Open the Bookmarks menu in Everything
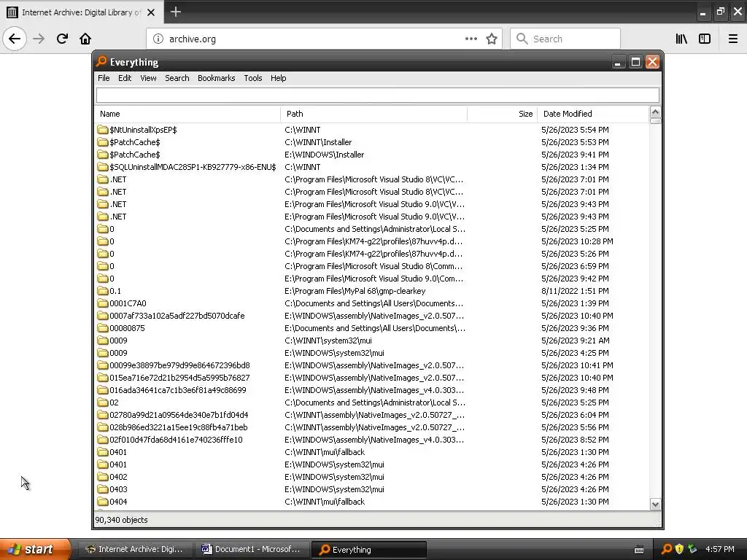The image size is (747, 560). (216, 78)
